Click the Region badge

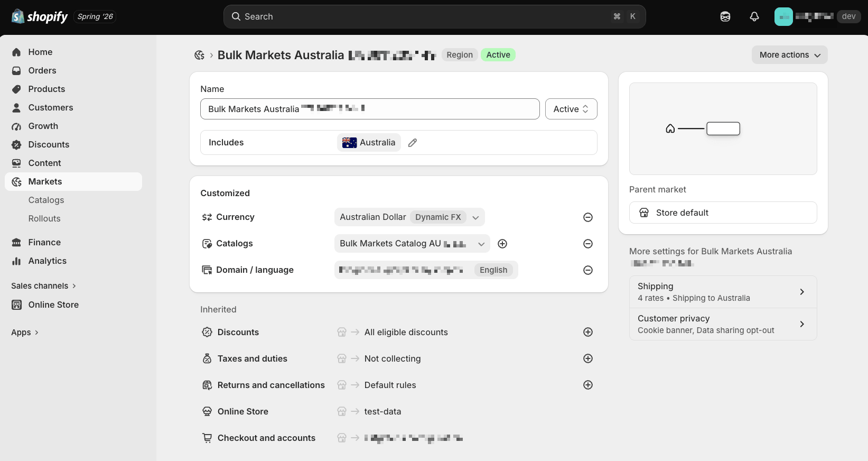coord(460,55)
